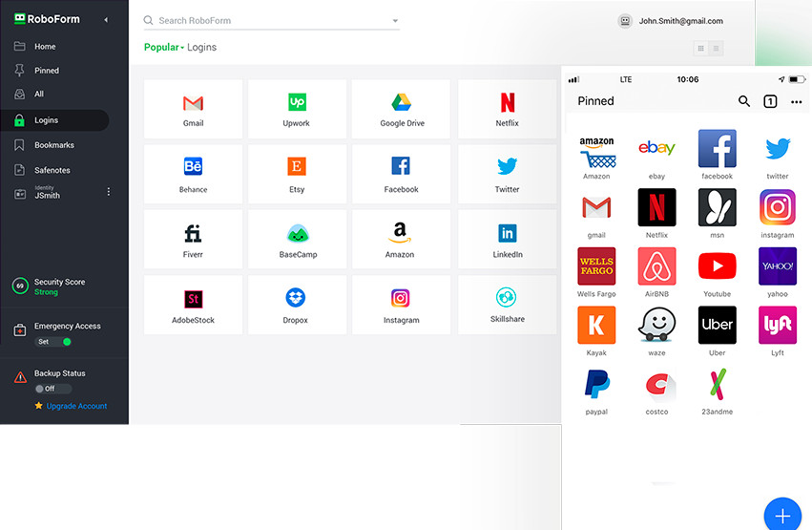Select the Behance login tile
812x530 pixels.
tap(193, 174)
